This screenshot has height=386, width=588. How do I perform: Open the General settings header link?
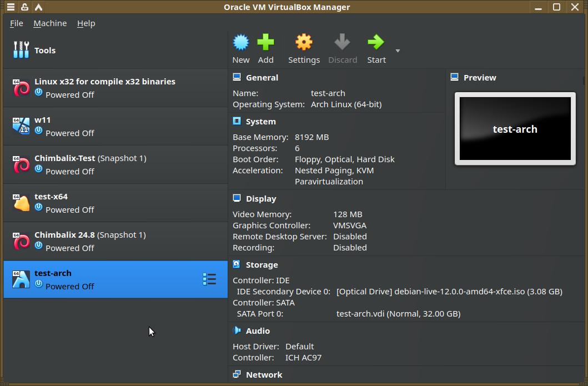point(262,78)
